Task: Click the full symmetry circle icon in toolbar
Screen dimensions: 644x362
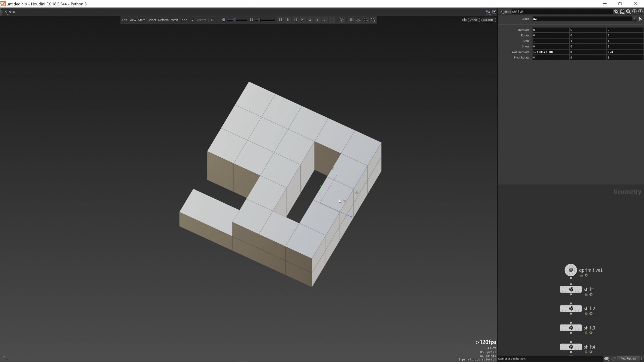Action: (x=280, y=20)
